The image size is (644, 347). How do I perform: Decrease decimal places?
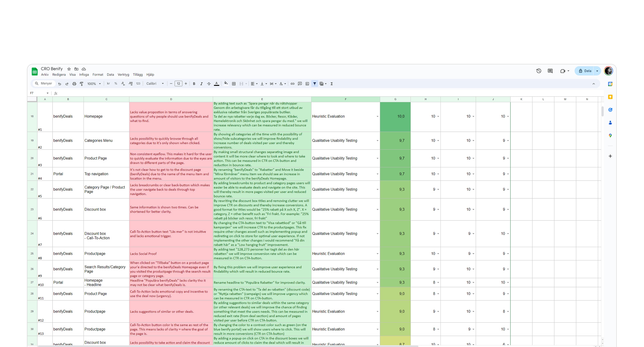(123, 84)
